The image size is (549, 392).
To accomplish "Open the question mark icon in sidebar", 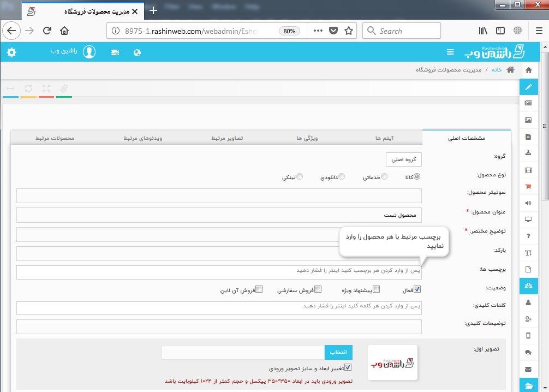I will click(x=528, y=236).
